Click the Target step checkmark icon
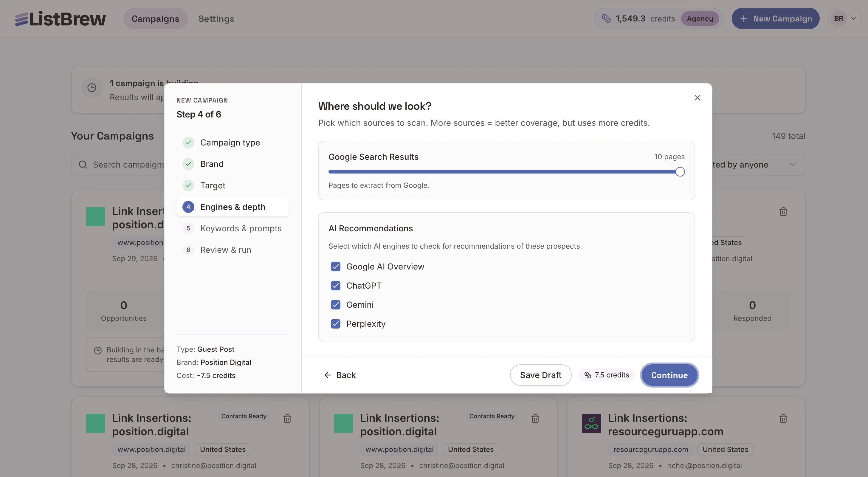The width and height of the screenshot is (868, 477). point(188,185)
